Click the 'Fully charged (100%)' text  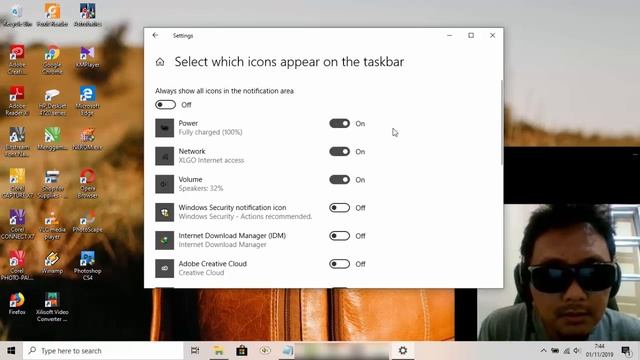coord(211,132)
